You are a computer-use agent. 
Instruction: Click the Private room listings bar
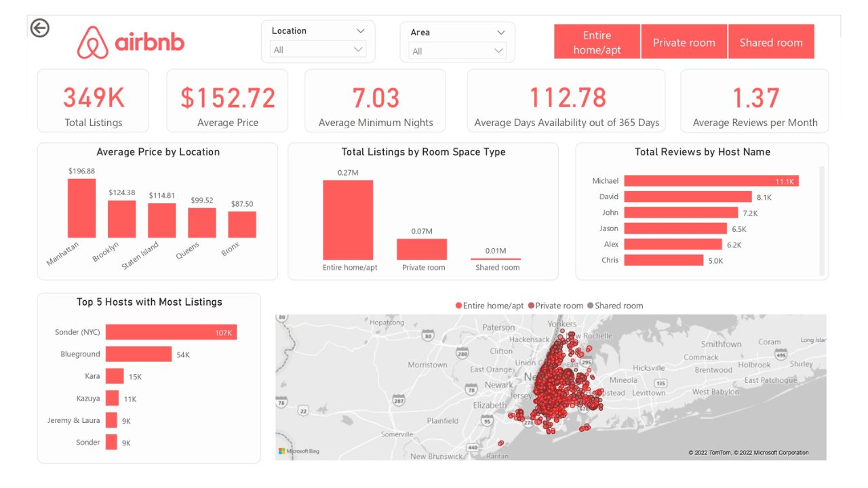(422, 249)
